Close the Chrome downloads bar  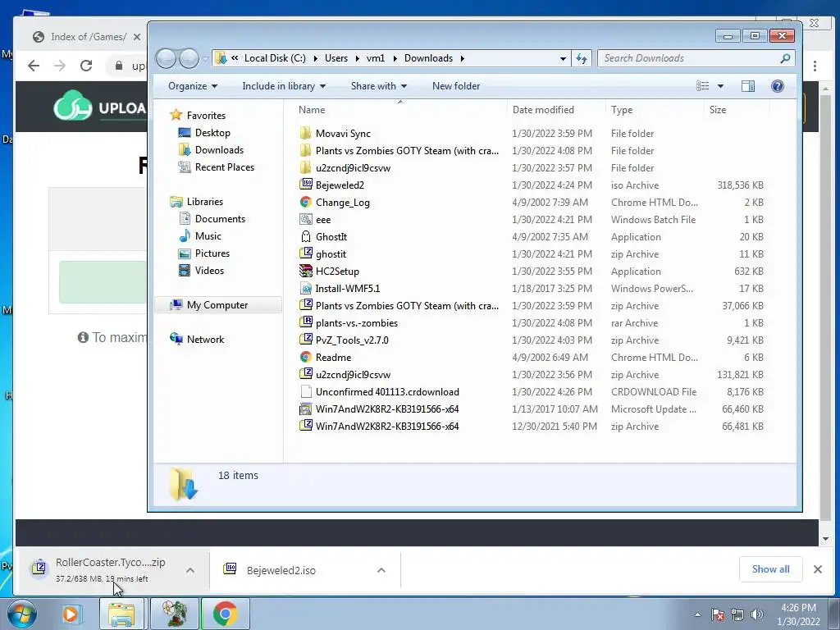tap(818, 569)
